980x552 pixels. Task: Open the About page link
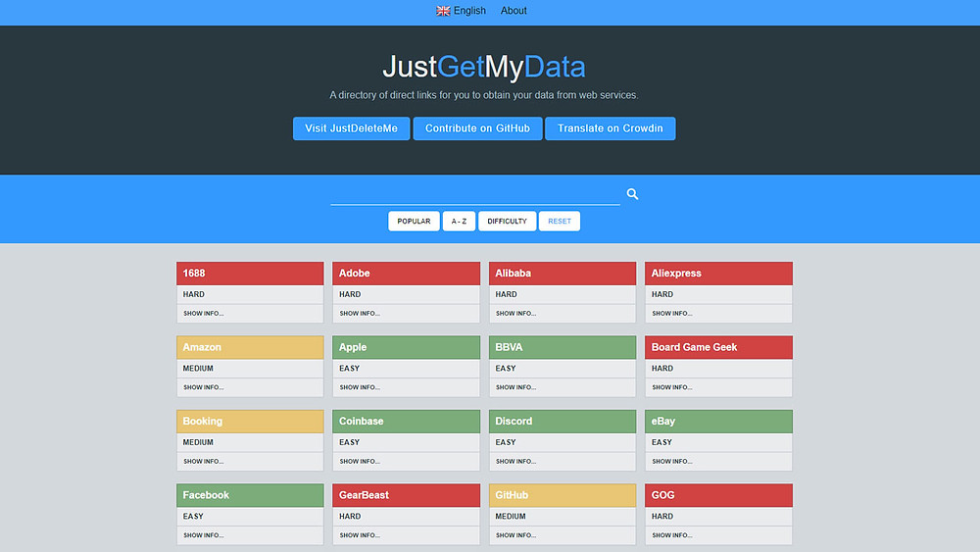point(514,11)
